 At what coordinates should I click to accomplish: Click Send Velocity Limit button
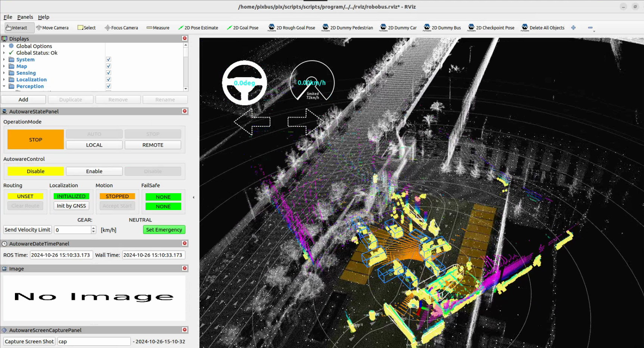28,230
